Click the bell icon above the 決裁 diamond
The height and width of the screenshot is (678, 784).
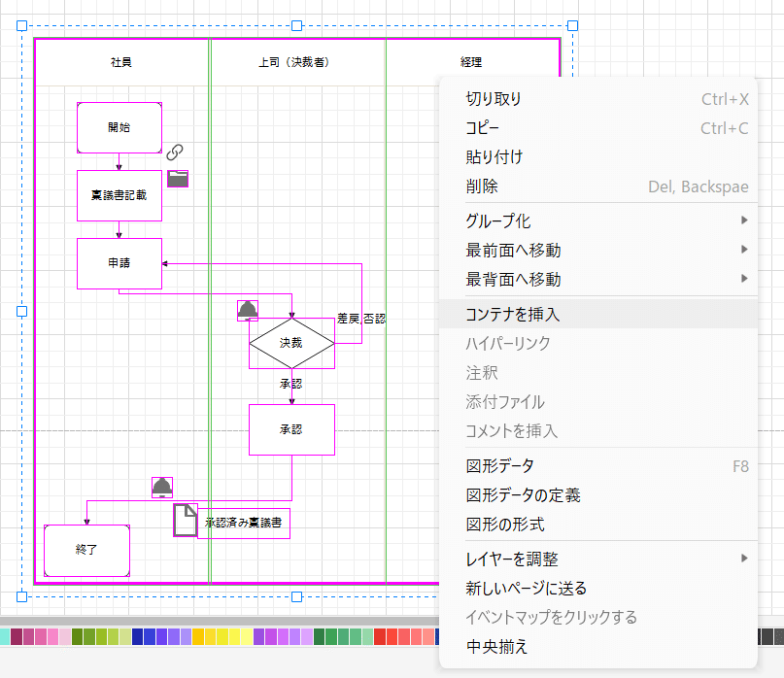click(248, 309)
